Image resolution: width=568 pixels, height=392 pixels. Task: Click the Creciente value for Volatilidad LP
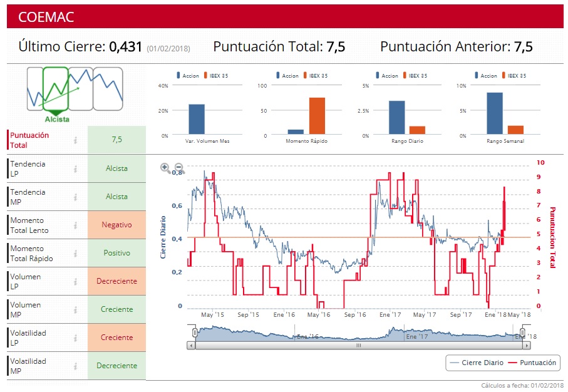point(116,338)
